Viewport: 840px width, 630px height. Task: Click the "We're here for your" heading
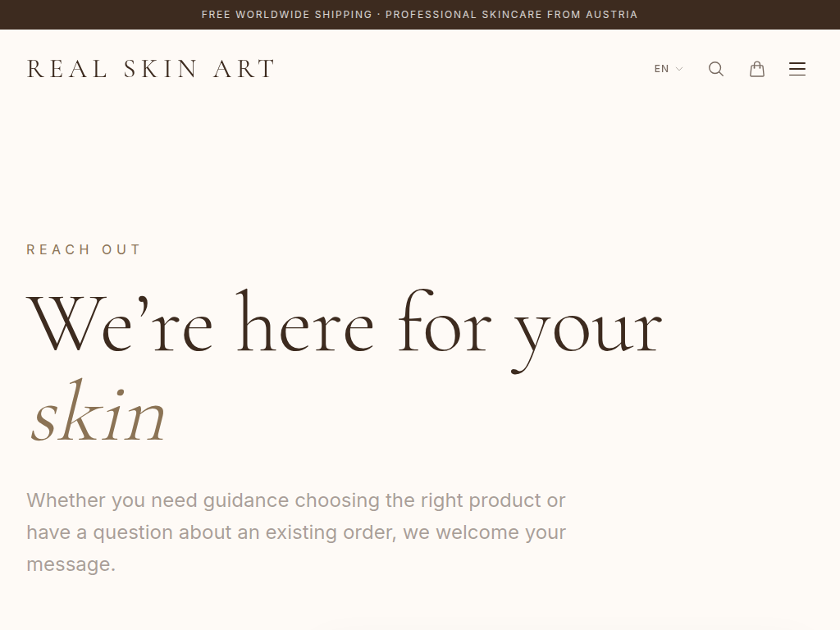coord(345,326)
